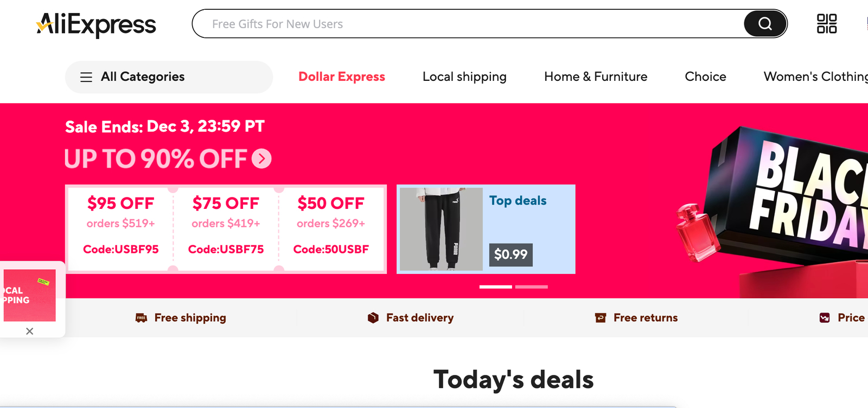Image resolution: width=868 pixels, height=408 pixels.
Task: Go to Local shipping section
Action: pyautogui.click(x=464, y=77)
